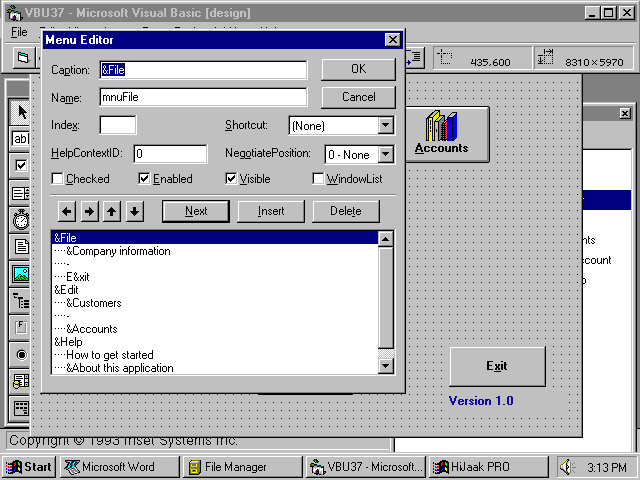This screenshot has height=480, width=640.
Task: Expand the NegotiatePosition combo box
Action: tap(386, 155)
